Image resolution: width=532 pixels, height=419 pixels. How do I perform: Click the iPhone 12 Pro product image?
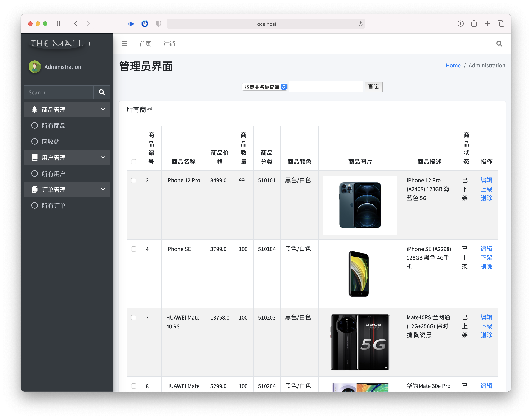tap(360, 205)
